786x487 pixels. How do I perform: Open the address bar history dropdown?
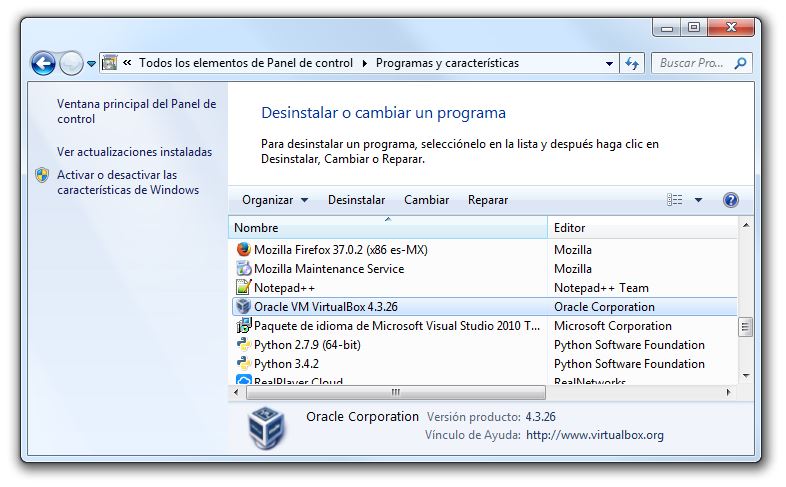[609, 64]
